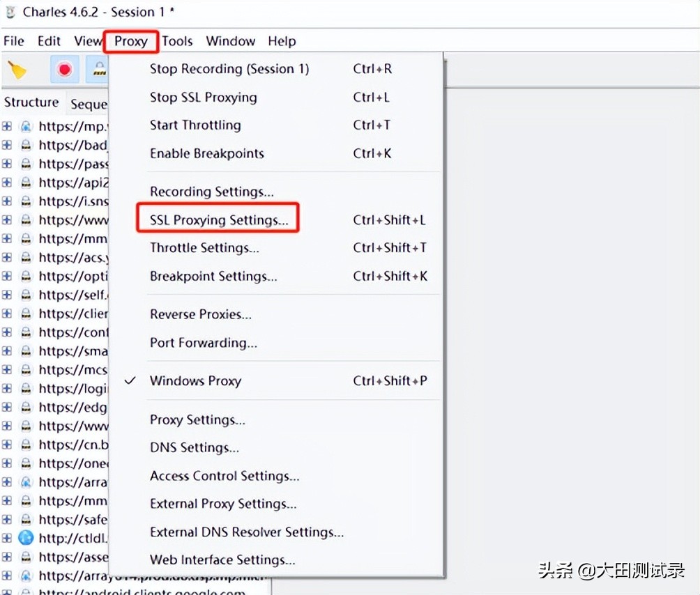Expand the https://cn.b tree node
The height and width of the screenshot is (595, 700).
7,445
